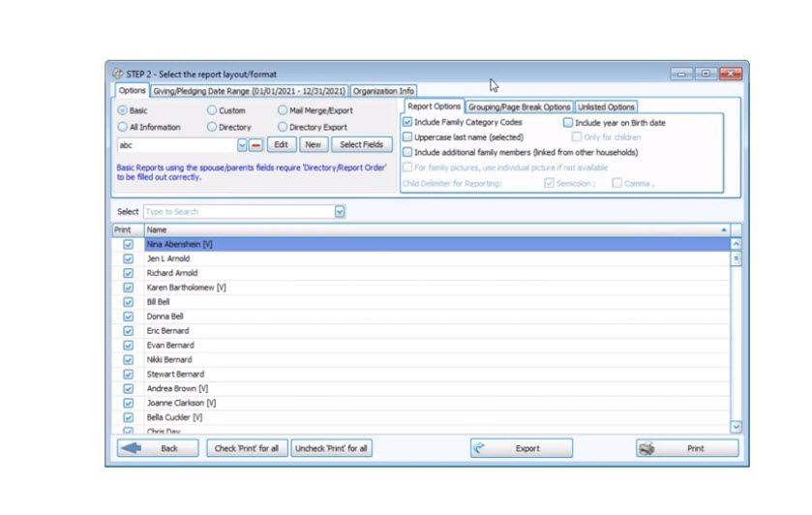This screenshot has height=515, width=812.
Task: Click the Back arrow button
Action: tap(158, 448)
